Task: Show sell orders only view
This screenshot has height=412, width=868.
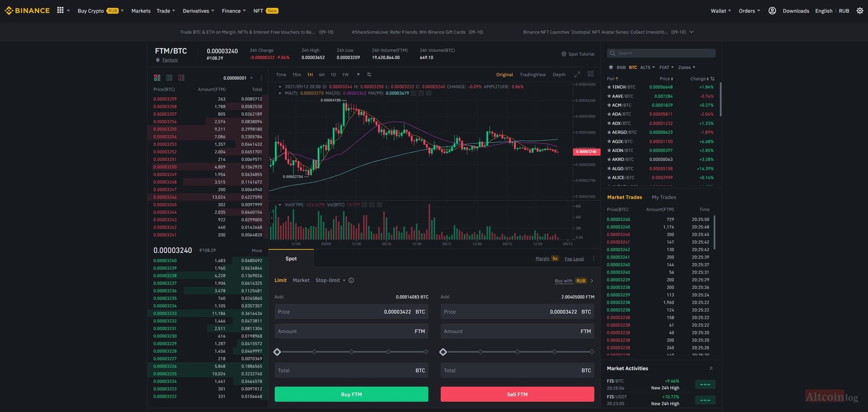Action: [181, 78]
